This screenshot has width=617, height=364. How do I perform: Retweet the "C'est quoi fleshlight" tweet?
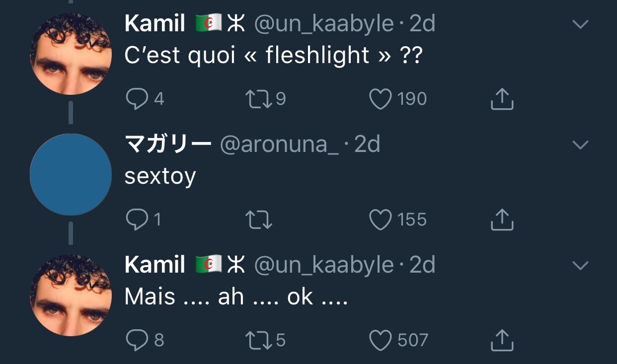pyautogui.click(x=258, y=99)
